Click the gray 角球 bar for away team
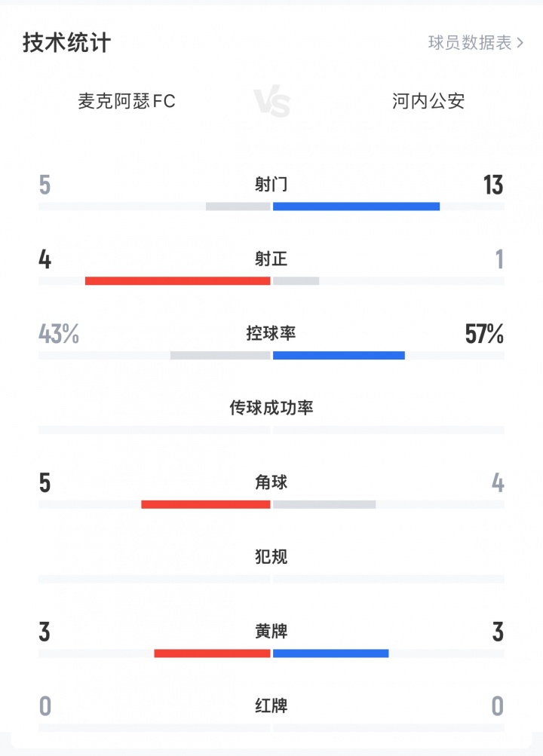 click(324, 504)
